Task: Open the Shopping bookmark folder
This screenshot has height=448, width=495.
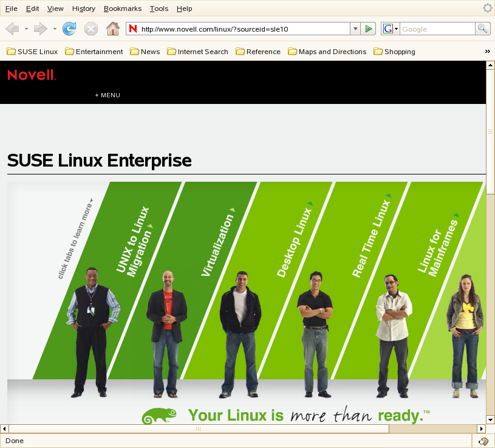Action: click(394, 52)
